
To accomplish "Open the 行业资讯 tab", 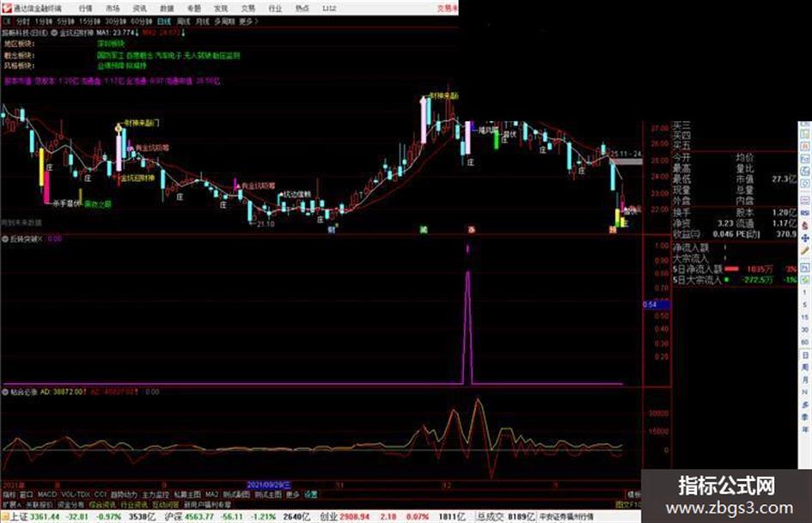I will [134, 504].
